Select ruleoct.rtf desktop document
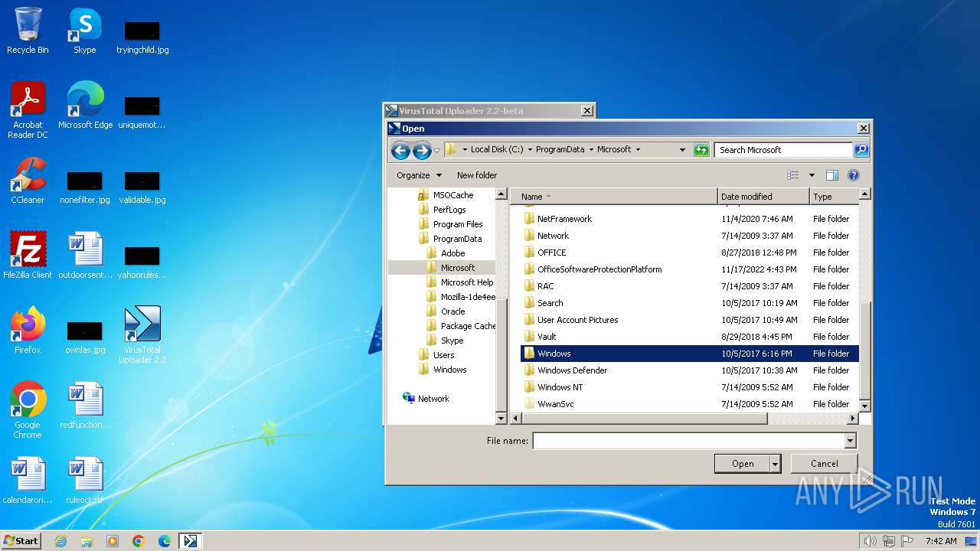This screenshot has width=980, height=551. [85, 480]
